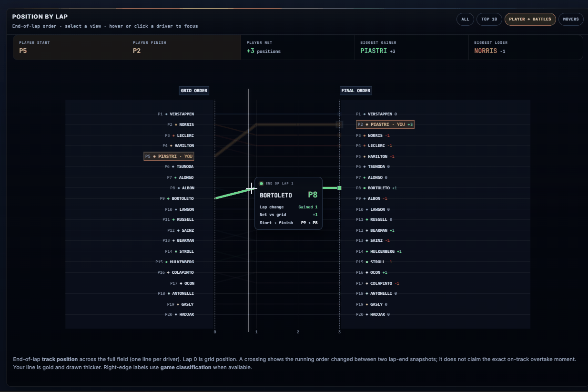Click the PIASTRI · YOU grid label at P5
Image resolution: width=588 pixels, height=392 pixels.
pos(169,156)
